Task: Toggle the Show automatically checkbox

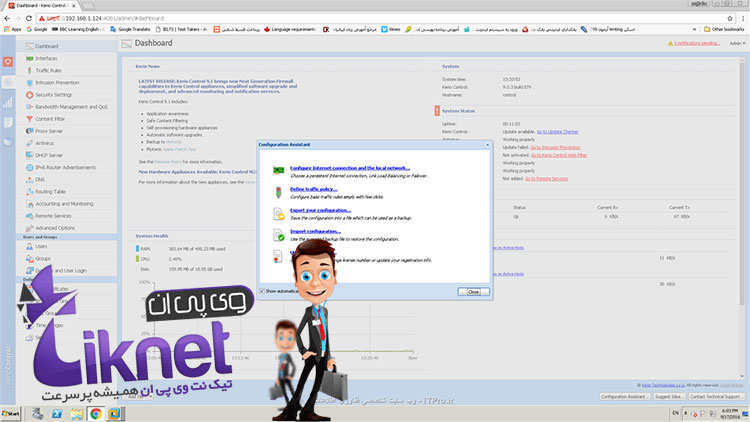Action: click(x=263, y=291)
